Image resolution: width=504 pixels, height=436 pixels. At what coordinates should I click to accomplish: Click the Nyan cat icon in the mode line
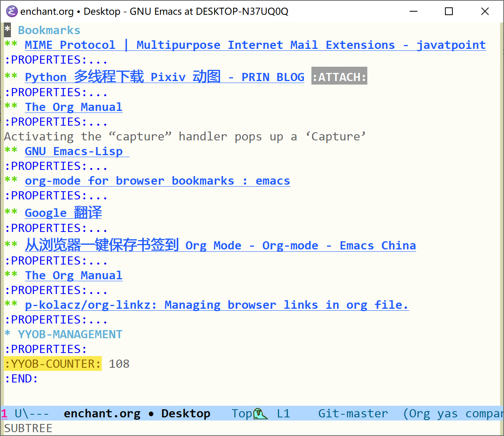[260, 414]
